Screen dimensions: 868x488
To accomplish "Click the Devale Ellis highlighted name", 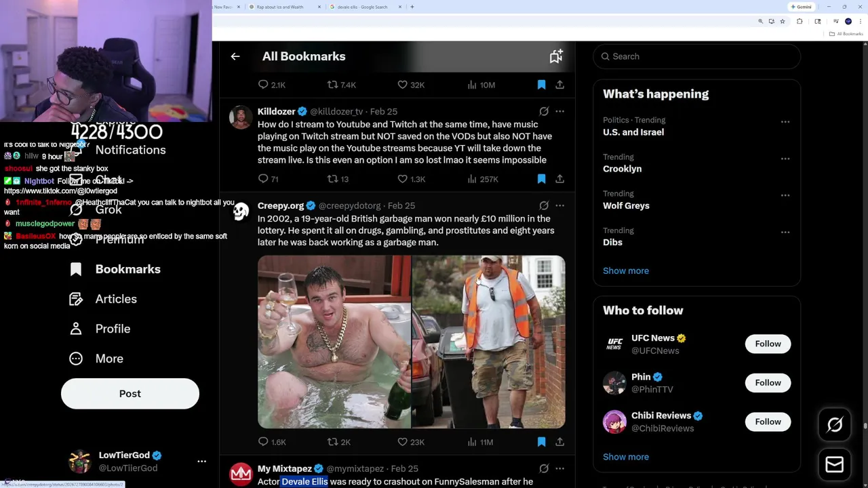I will click(304, 481).
